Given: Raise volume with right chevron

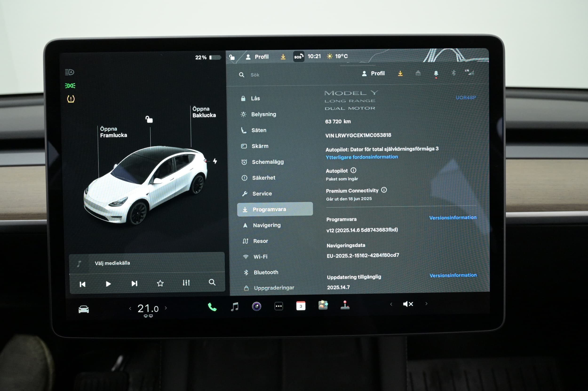Looking at the screenshot, I should pos(426,304).
